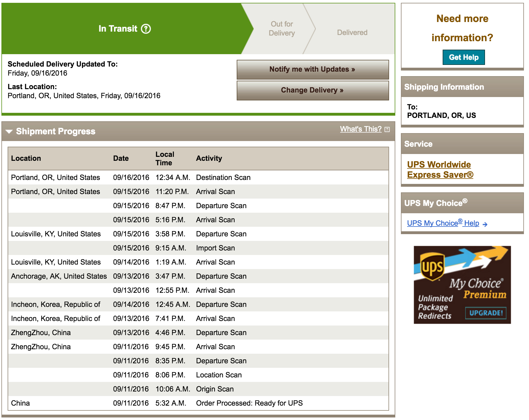Click PORTLAND, OR, US destination text

(x=441, y=115)
